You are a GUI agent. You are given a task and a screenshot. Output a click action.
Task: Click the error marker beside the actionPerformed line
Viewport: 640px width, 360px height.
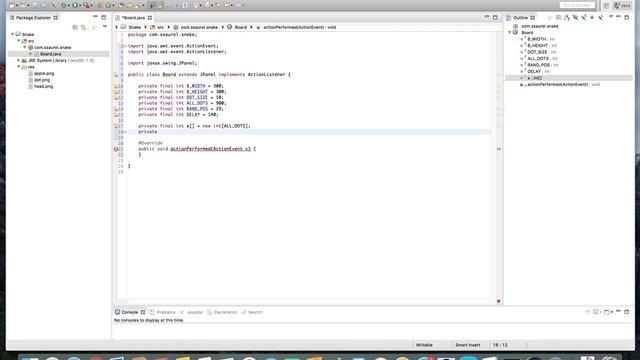(x=116, y=149)
